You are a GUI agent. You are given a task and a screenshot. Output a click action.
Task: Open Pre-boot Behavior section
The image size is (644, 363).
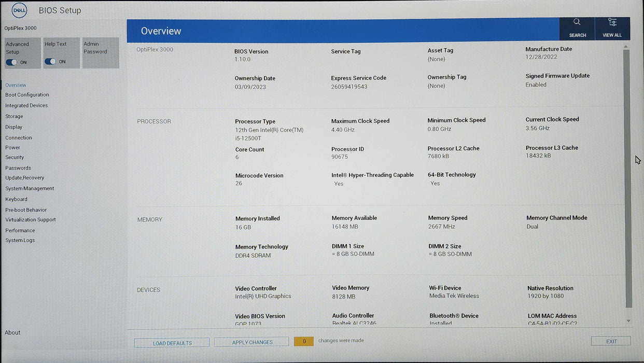click(x=26, y=210)
